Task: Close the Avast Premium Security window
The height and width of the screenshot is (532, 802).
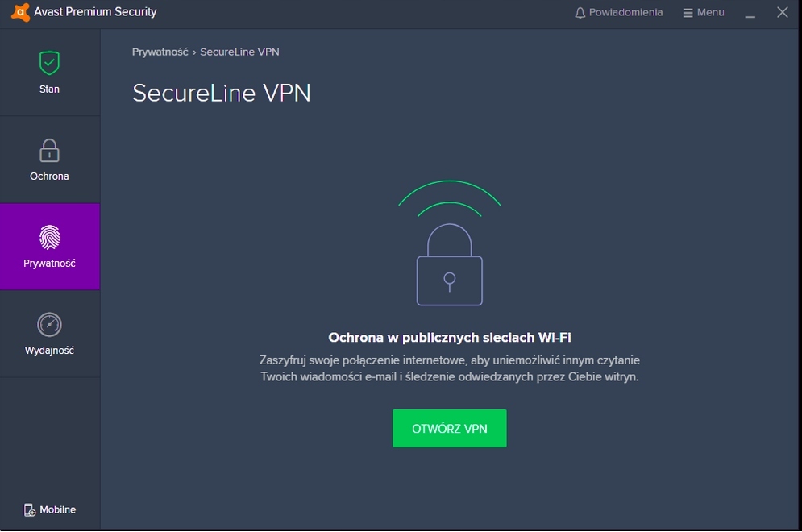Action: [x=782, y=13]
